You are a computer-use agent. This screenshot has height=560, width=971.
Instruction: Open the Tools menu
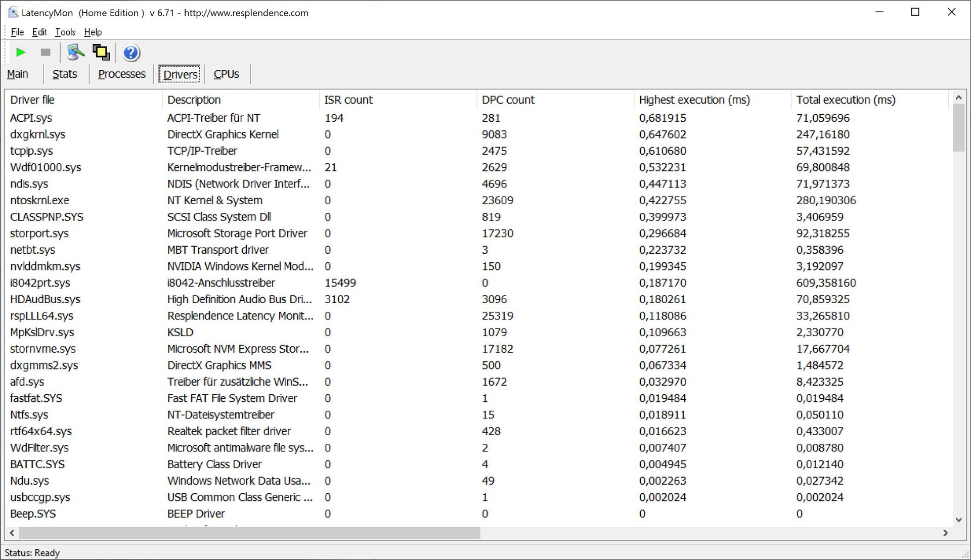click(65, 32)
